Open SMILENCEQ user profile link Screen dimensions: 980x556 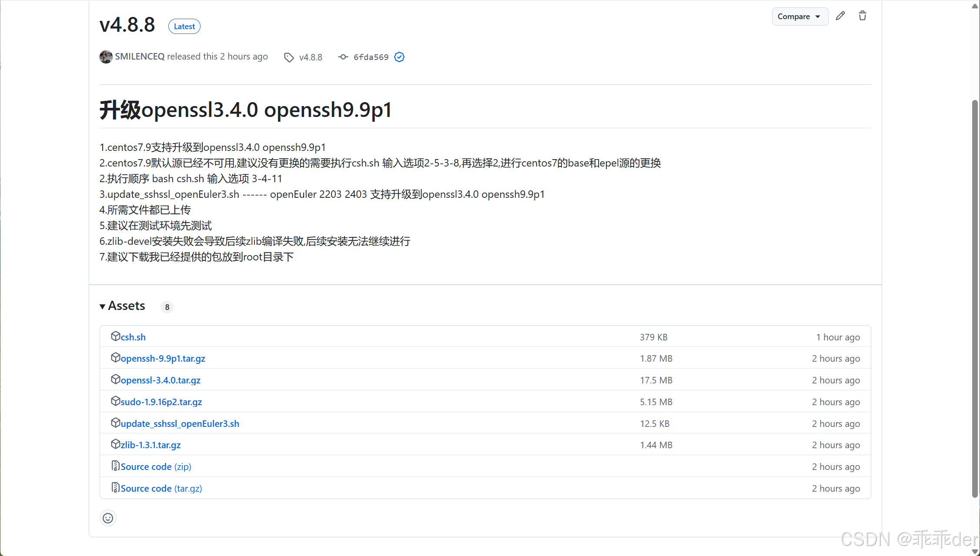click(140, 57)
